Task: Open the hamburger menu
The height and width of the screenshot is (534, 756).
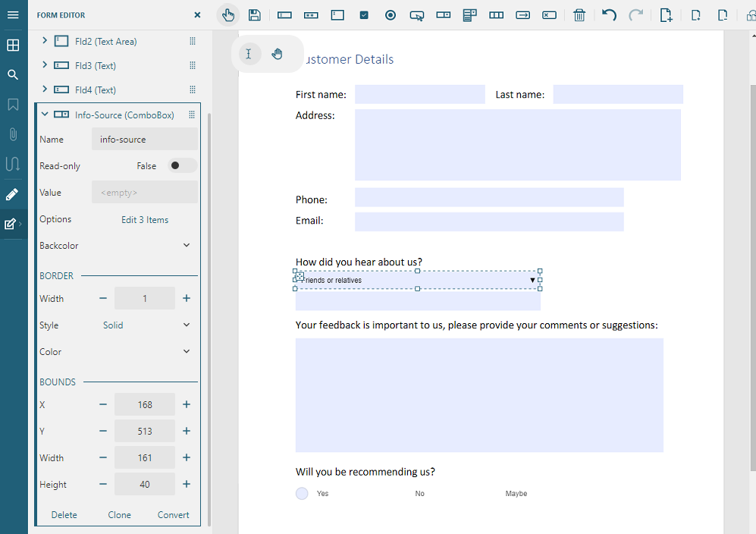Action: pos(13,15)
